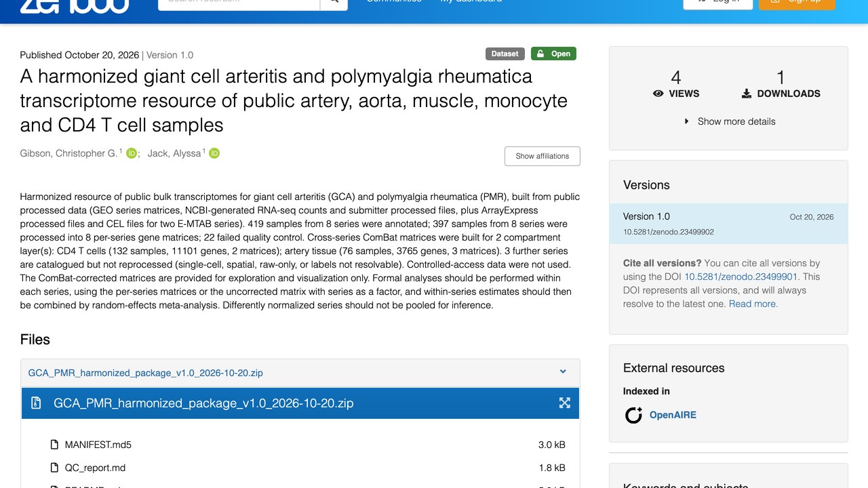Click the fullscreen preview icon on zip header
The image size is (868, 488).
[564, 403]
